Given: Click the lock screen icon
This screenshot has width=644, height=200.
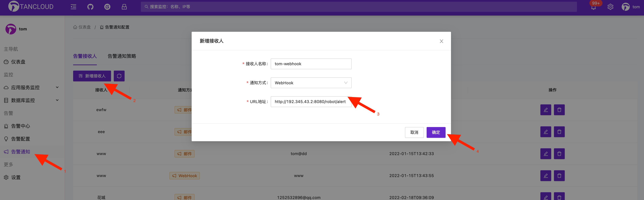Looking at the screenshot, I should (124, 7).
